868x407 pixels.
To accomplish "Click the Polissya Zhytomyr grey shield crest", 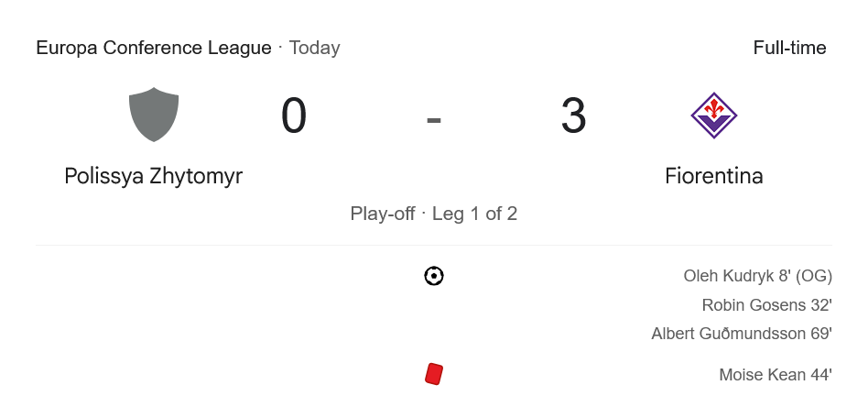I will (x=154, y=115).
